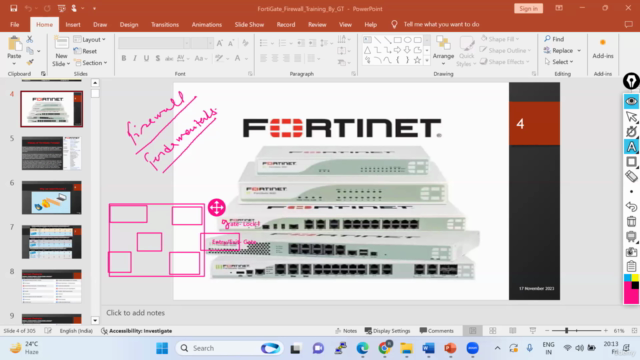640x360 pixels.
Task: Open the Section dropdown
Action: pos(91,63)
